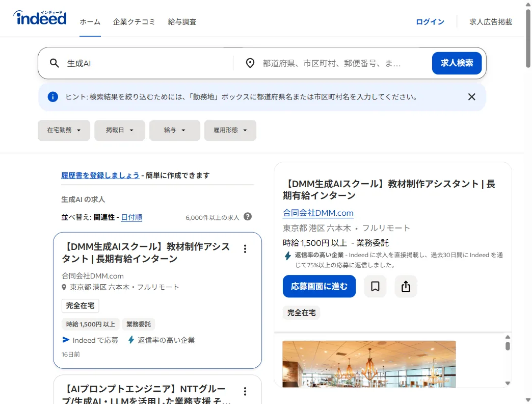This screenshot has width=532, height=404.
Task: Click the 求人検索 button
Action: click(x=457, y=63)
